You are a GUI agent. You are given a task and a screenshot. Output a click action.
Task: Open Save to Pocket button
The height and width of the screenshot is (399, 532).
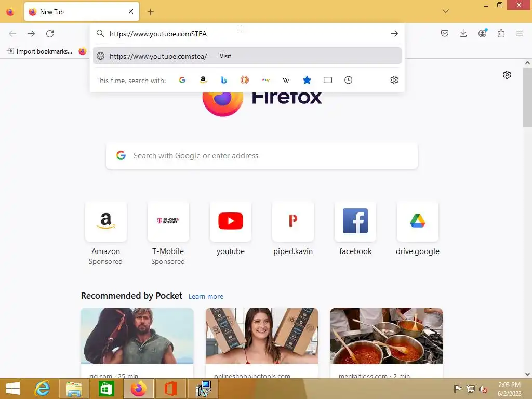[x=445, y=33]
